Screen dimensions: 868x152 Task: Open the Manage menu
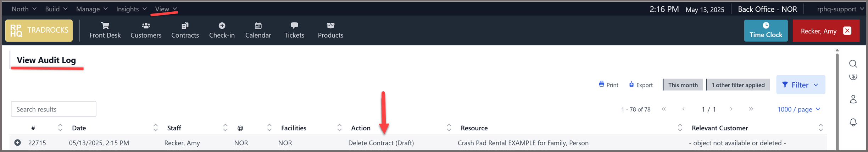tap(92, 9)
